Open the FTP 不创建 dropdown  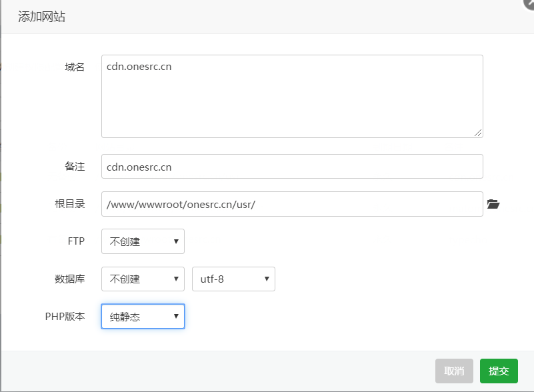(x=143, y=241)
